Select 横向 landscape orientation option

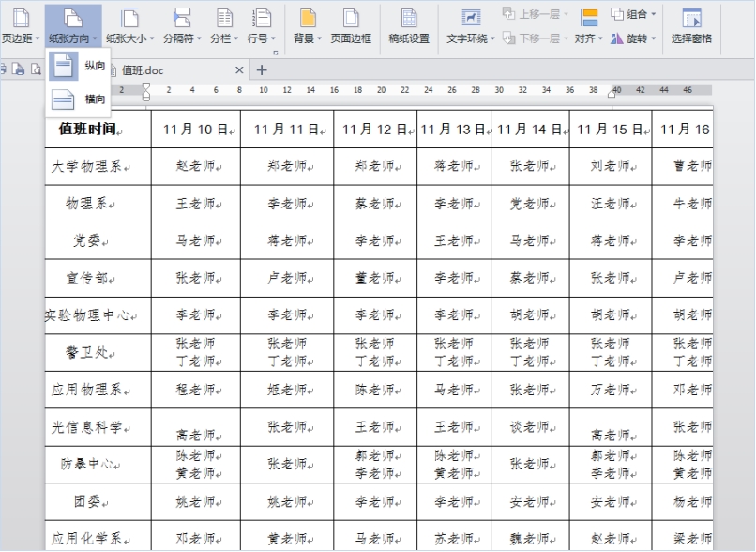tap(78, 100)
